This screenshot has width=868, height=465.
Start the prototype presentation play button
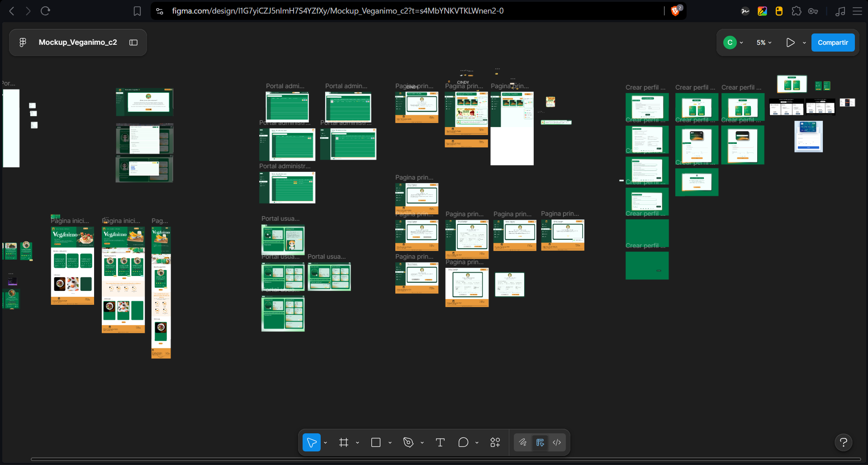click(x=790, y=43)
